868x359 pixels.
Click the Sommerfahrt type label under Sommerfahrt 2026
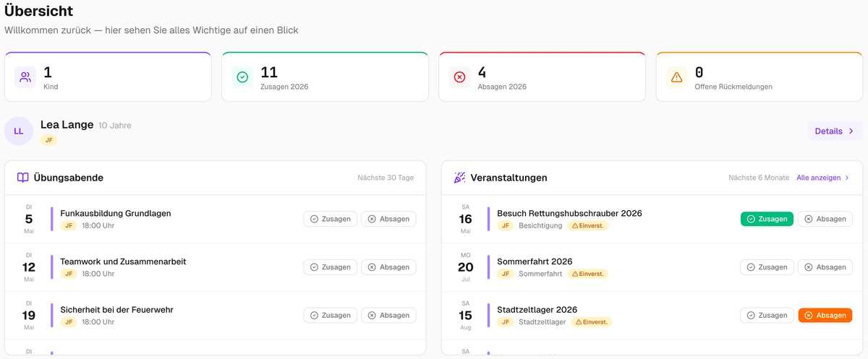click(x=540, y=274)
